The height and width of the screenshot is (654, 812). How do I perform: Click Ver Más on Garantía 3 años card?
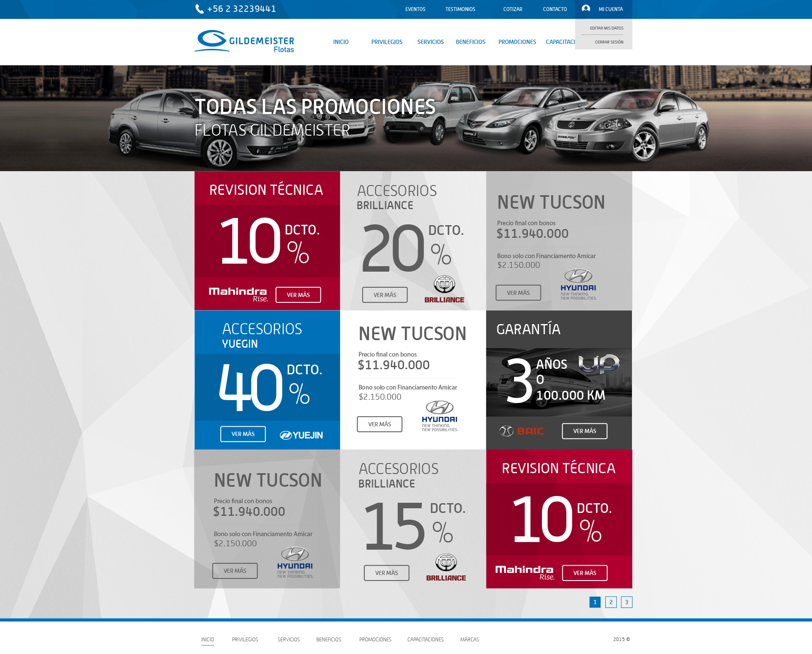click(x=585, y=431)
